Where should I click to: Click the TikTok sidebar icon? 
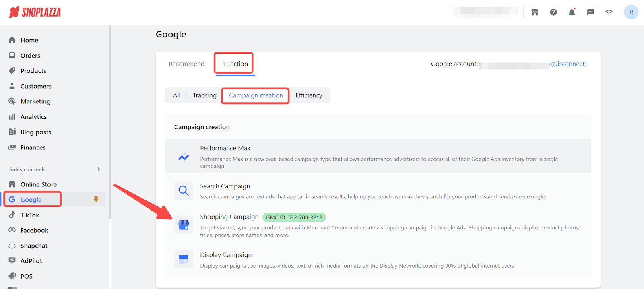(12, 215)
